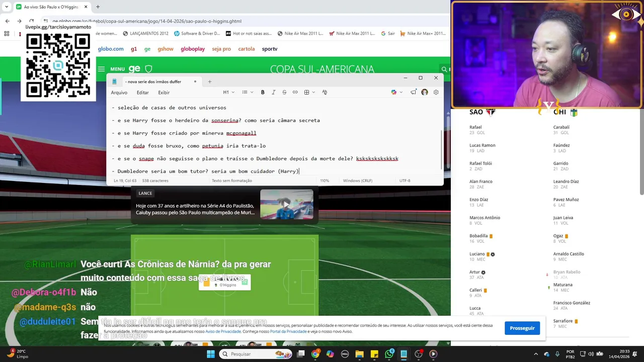Go back in the Chrome browser
This screenshot has height=362, width=644.
(x=7, y=21)
